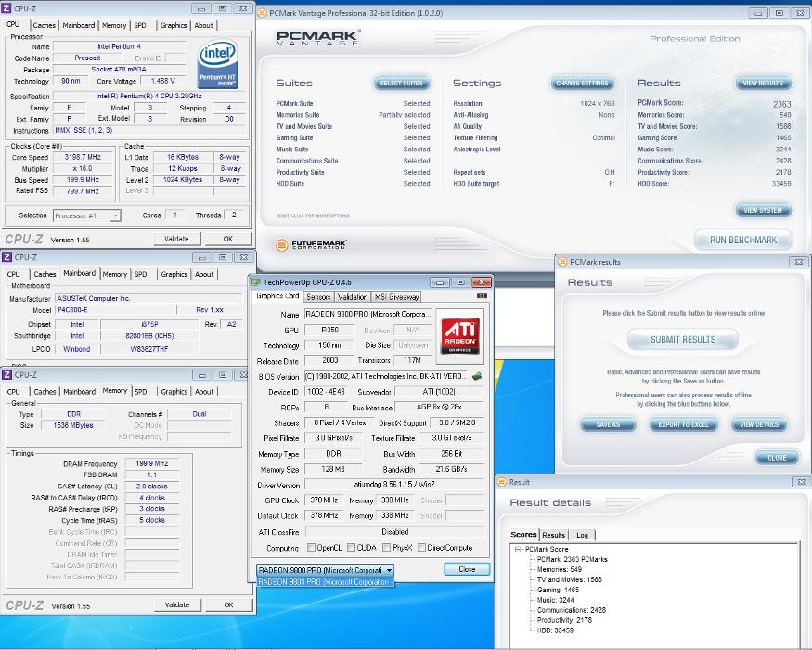
Task: Click the Close button in GPU-Z
Action: [x=467, y=569]
